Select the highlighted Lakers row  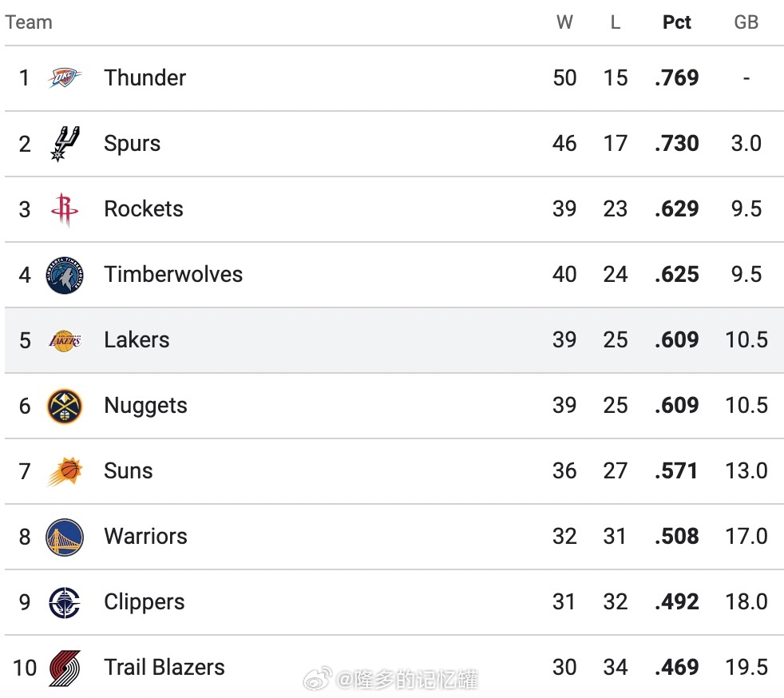point(394,340)
